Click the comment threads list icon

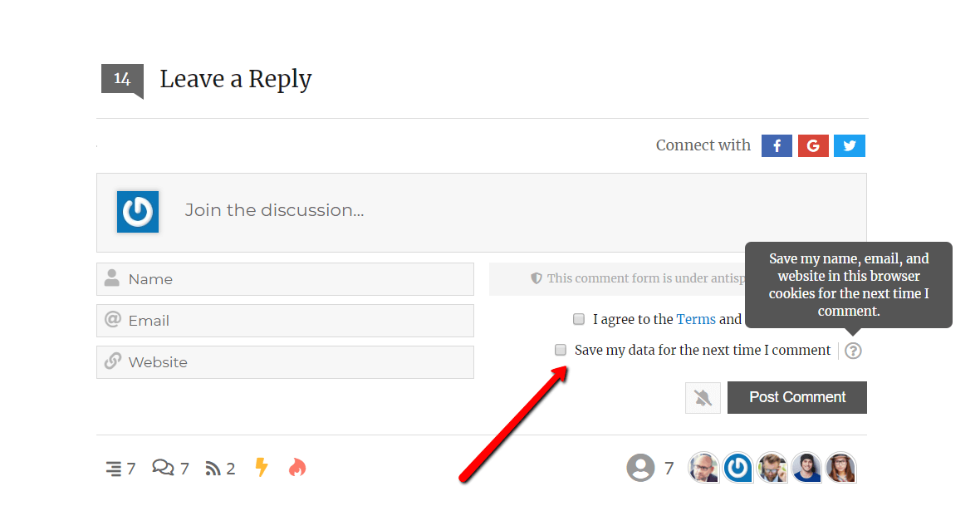(114, 469)
